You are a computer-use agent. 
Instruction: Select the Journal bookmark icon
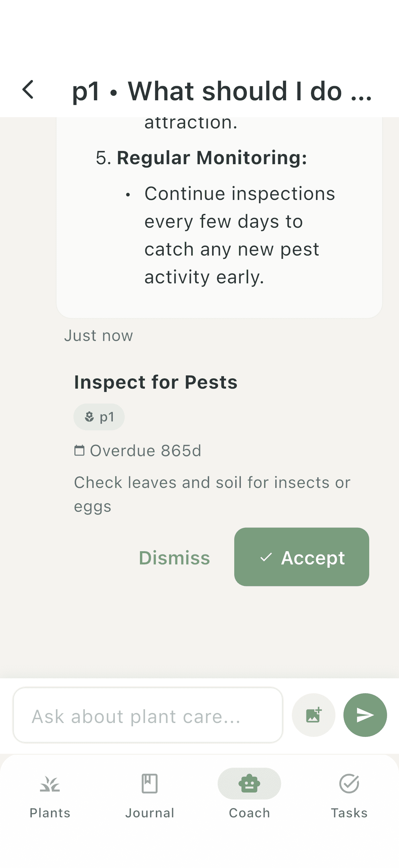click(x=150, y=784)
